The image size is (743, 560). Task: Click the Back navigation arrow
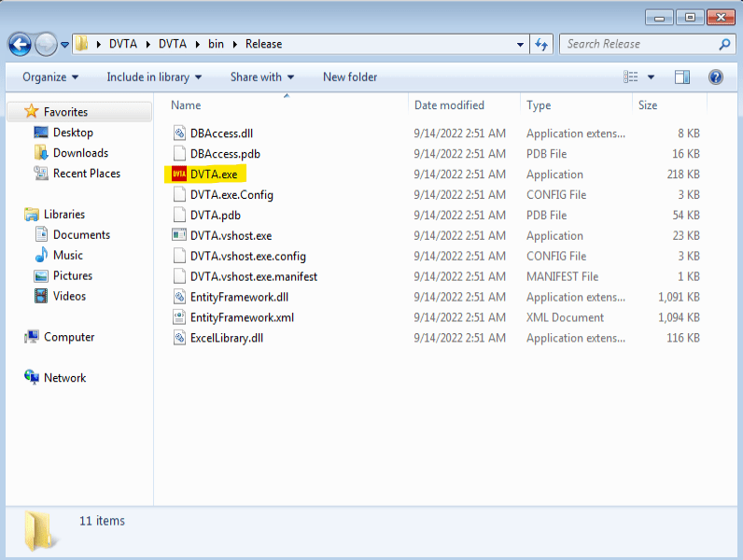pos(20,44)
